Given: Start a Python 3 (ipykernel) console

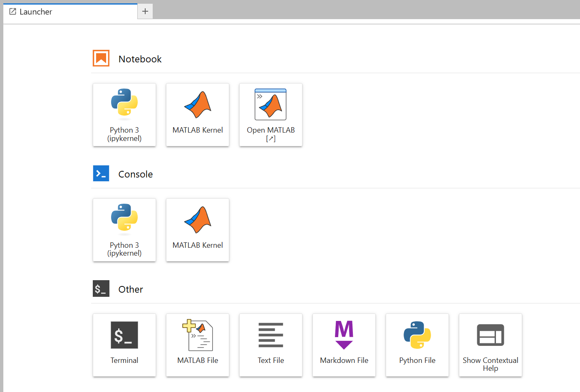Looking at the screenshot, I should (124, 230).
